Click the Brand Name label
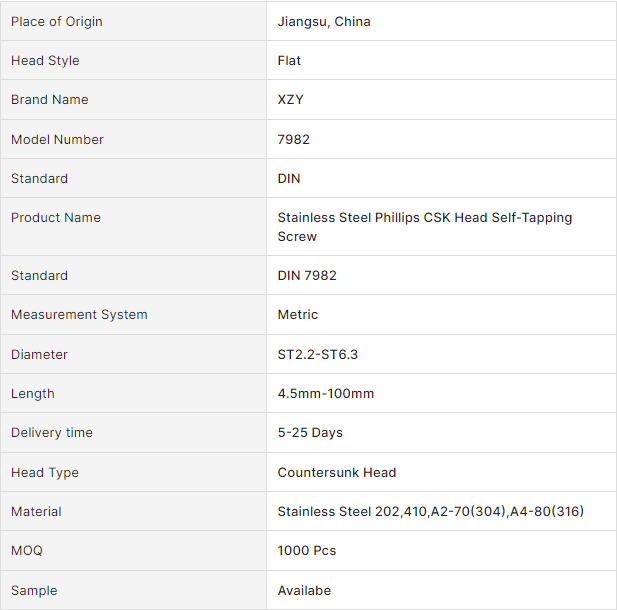 (49, 99)
